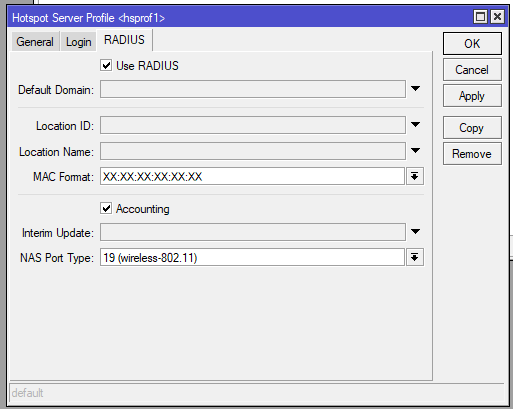
Task: Copy the hsprof1 profile
Action: pyautogui.click(x=472, y=128)
